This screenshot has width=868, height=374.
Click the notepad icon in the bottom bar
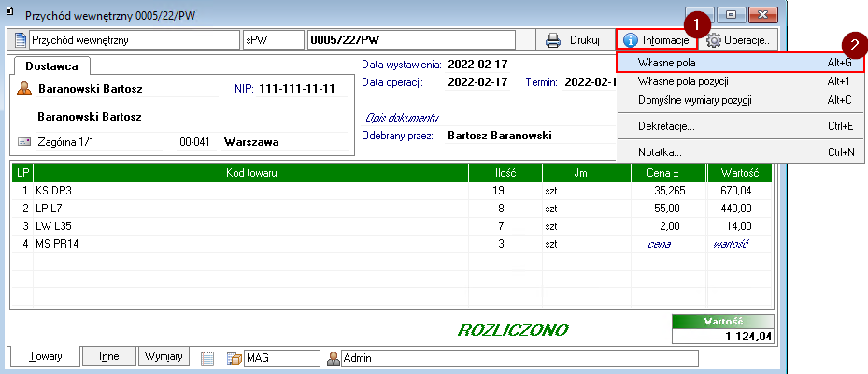pos(208,357)
